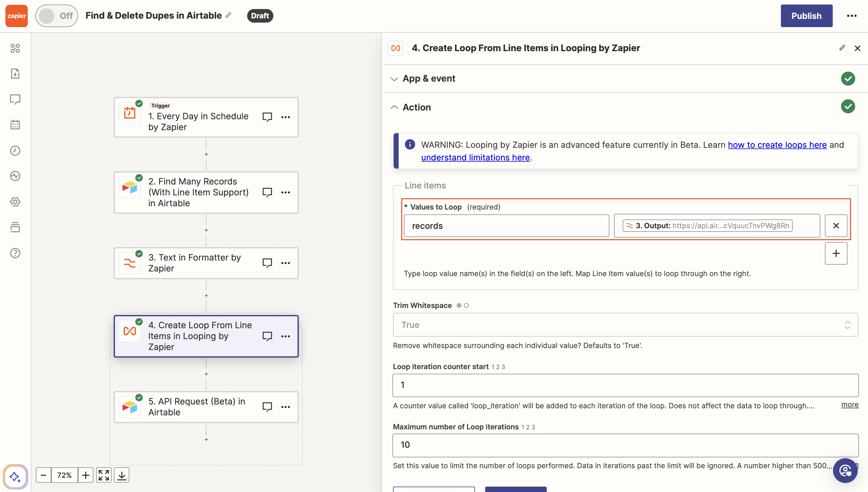
Task: Select the Find Many Records Airtable step
Action: pos(199,192)
